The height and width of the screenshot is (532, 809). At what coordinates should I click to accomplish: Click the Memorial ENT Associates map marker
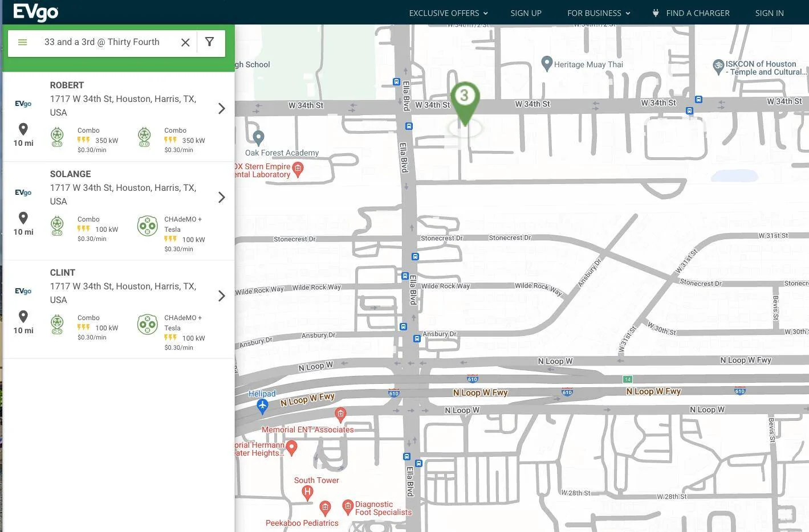coord(340,414)
